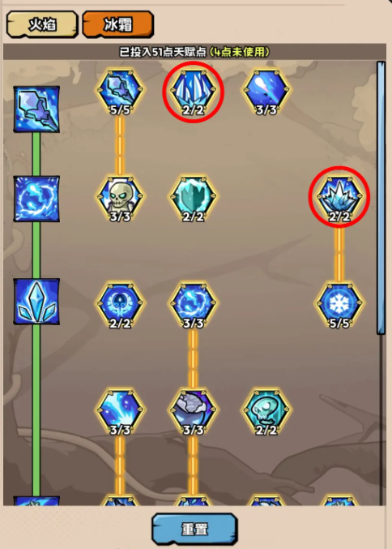Click the red-circled ice crystal burst talent
392x549 pixels.
[x=339, y=199]
